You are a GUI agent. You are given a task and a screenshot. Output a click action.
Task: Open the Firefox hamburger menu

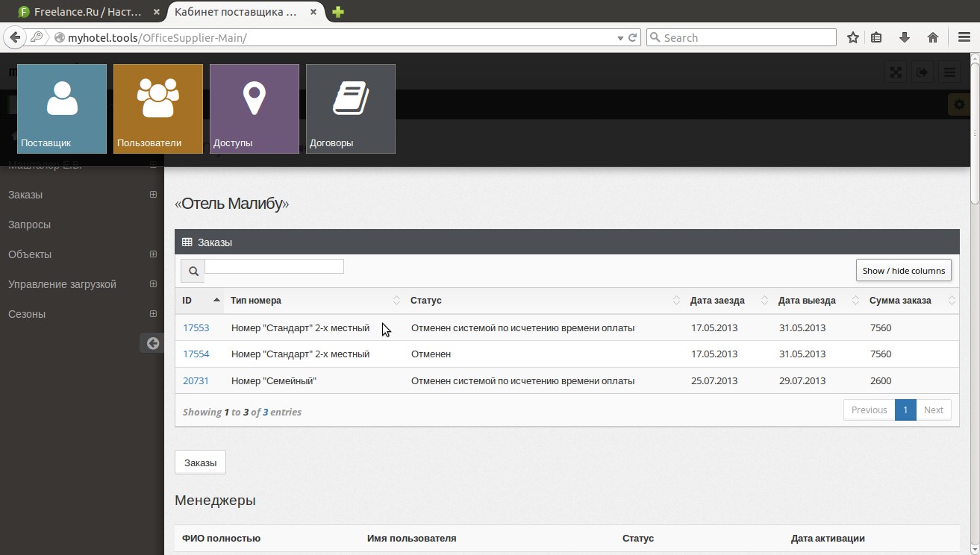(964, 37)
